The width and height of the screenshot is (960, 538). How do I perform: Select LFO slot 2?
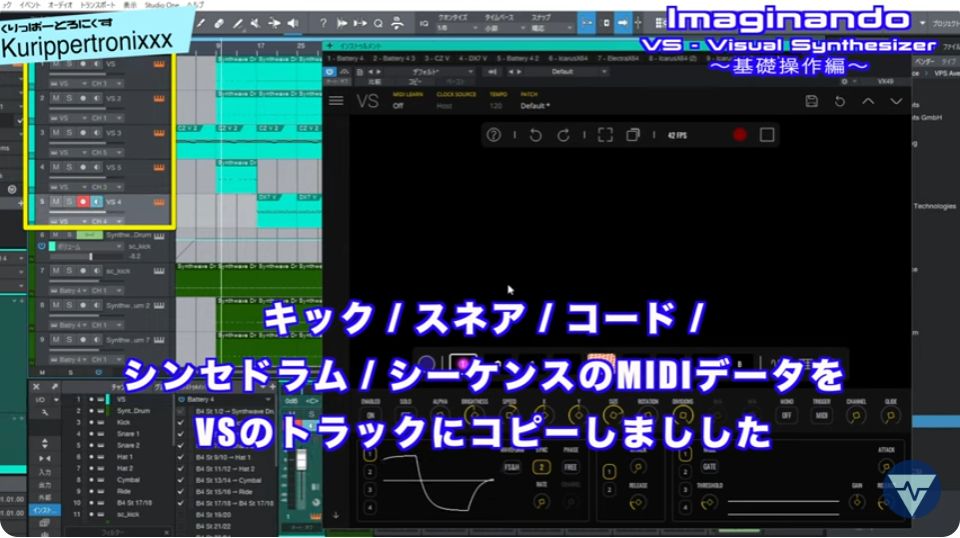tap(370, 472)
